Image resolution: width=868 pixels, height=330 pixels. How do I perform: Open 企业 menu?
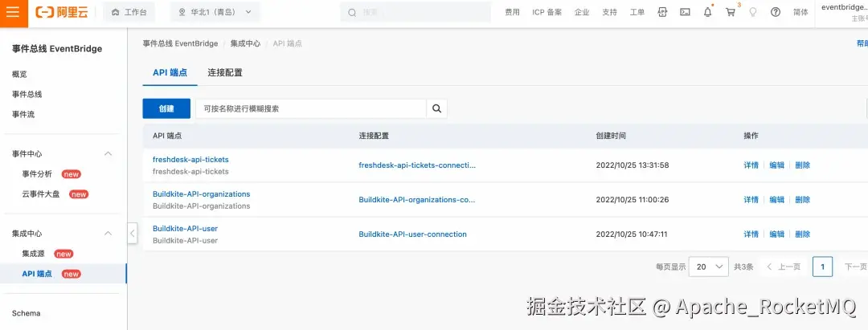pyautogui.click(x=582, y=12)
